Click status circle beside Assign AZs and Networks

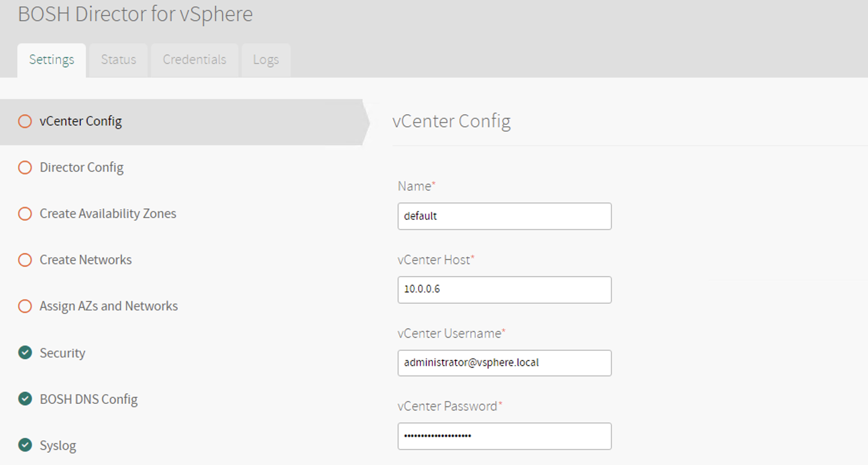click(25, 306)
